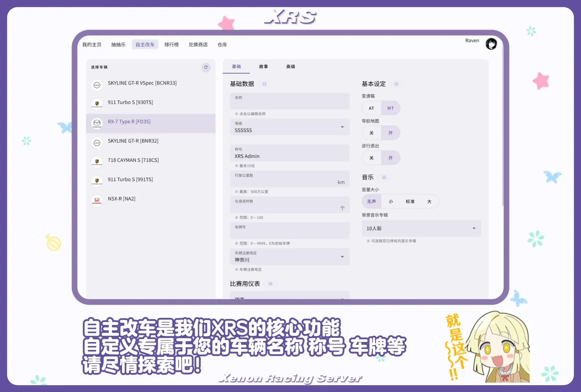Click the save icon beside 基本设定
This screenshot has height=392, width=581.
pos(396,84)
